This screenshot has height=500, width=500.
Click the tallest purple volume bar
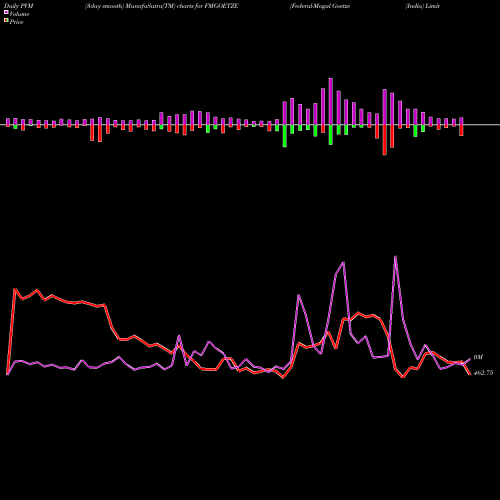tap(331, 101)
